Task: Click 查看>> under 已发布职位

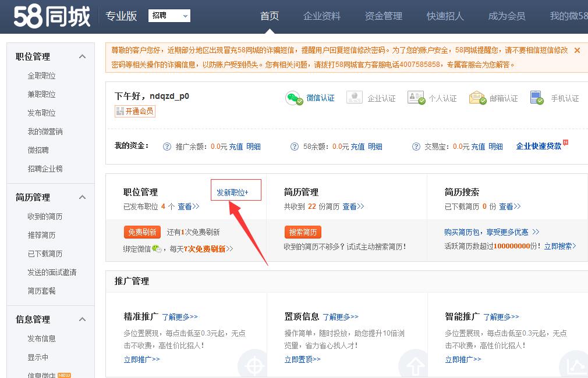Action: [x=188, y=206]
